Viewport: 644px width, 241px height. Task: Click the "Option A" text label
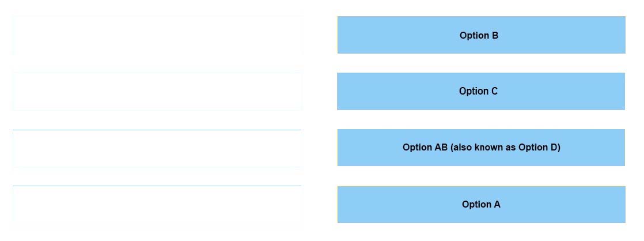point(481,204)
